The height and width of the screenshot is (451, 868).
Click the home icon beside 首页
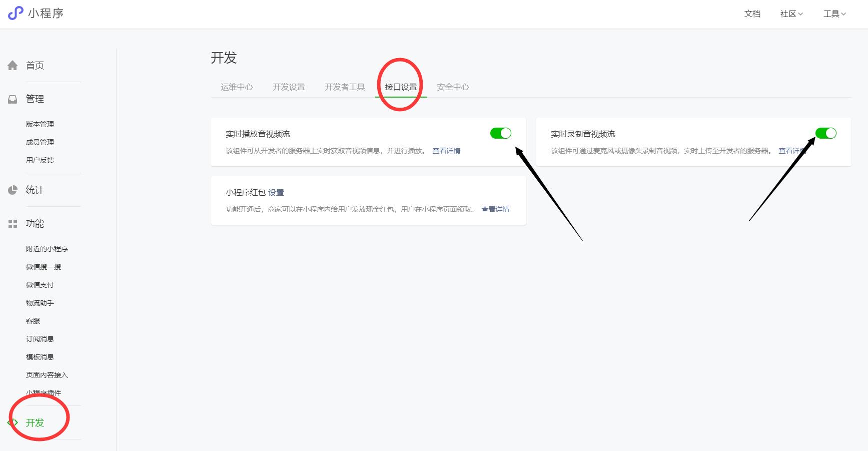13,66
